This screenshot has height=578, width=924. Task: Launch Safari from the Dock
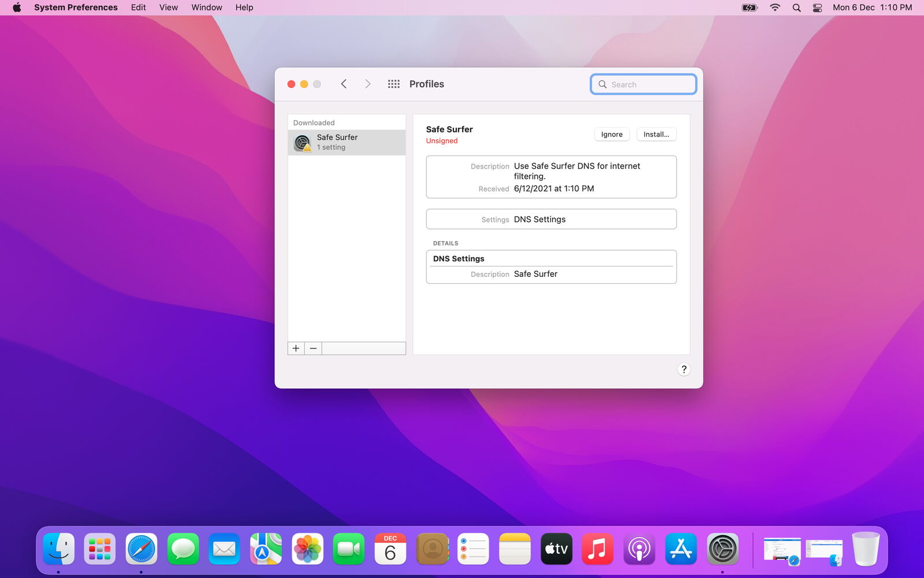click(141, 549)
